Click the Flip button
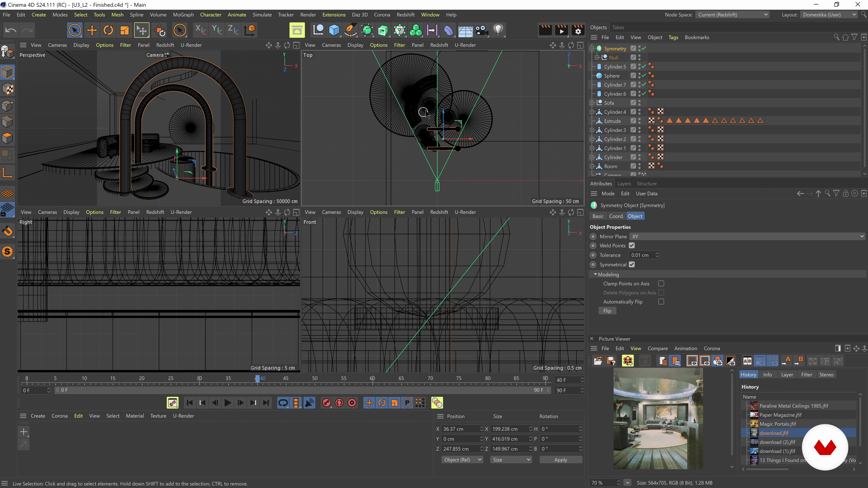This screenshot has width=868, height=488. (607, 311)
